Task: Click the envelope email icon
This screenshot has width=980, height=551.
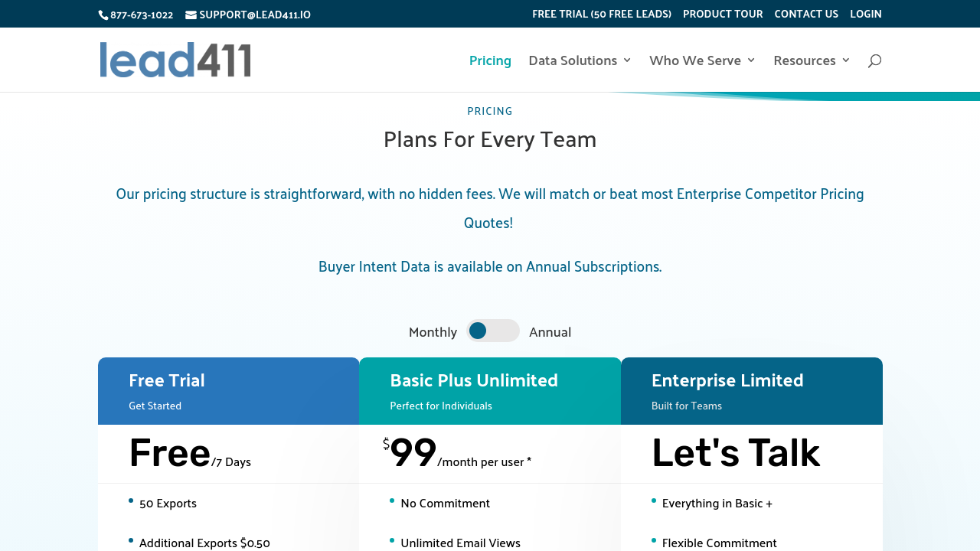Action: [x=191, y=15]
